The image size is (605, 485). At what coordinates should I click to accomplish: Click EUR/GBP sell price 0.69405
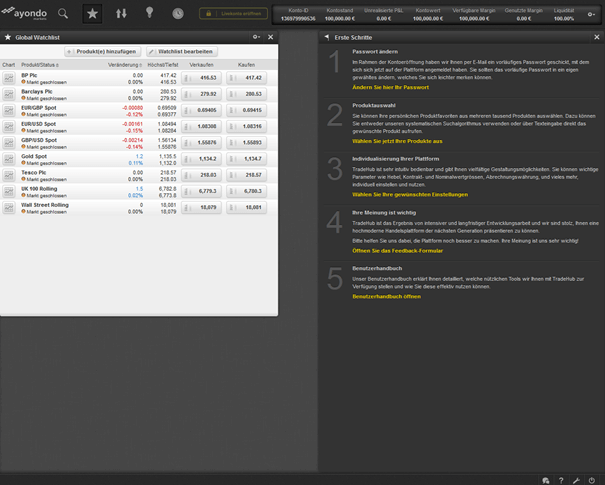[x=201, y=110]
